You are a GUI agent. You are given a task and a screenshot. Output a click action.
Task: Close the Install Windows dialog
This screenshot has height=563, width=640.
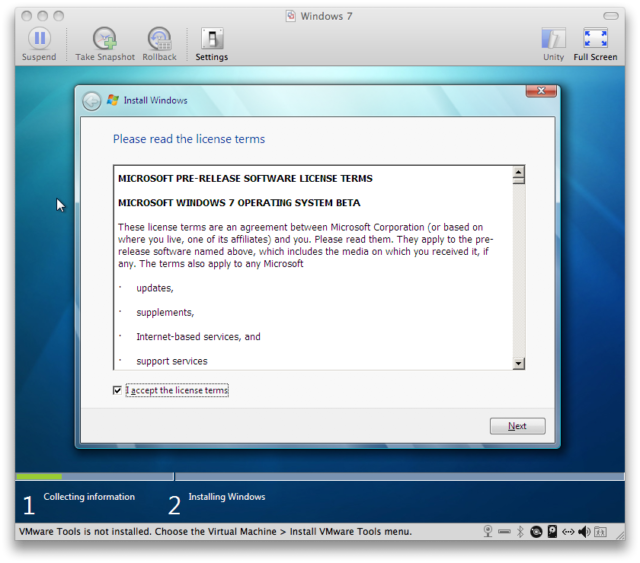(x=541, y=91)
